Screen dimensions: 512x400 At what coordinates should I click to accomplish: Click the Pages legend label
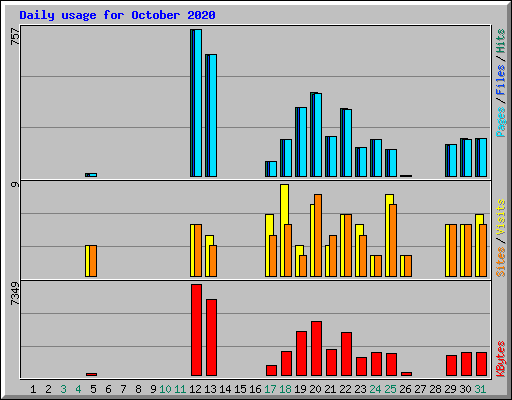501,122
